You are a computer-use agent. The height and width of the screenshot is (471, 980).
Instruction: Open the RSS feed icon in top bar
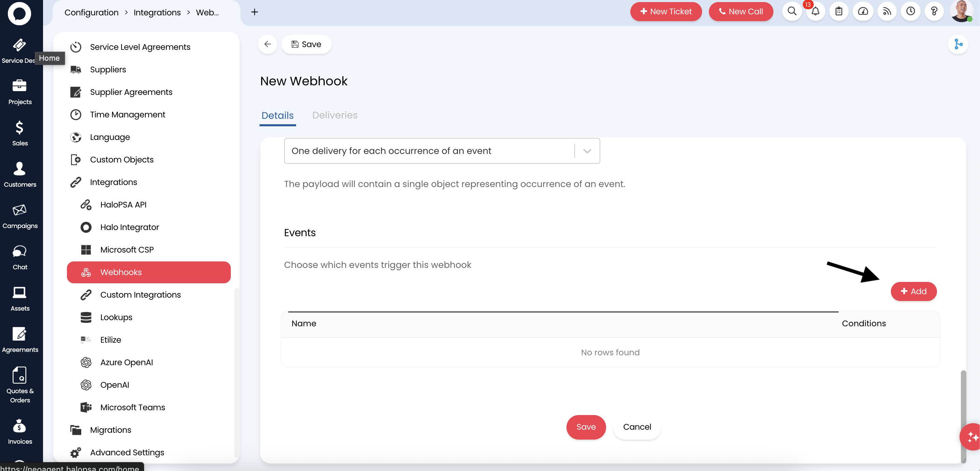coord(887,11)
